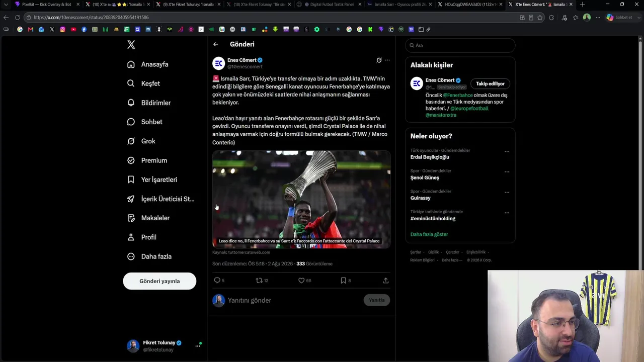This screenshot has height=362, width=644.
Task: Toggle the Takip ediliyor follow button
Action: (x=490, y=84)
